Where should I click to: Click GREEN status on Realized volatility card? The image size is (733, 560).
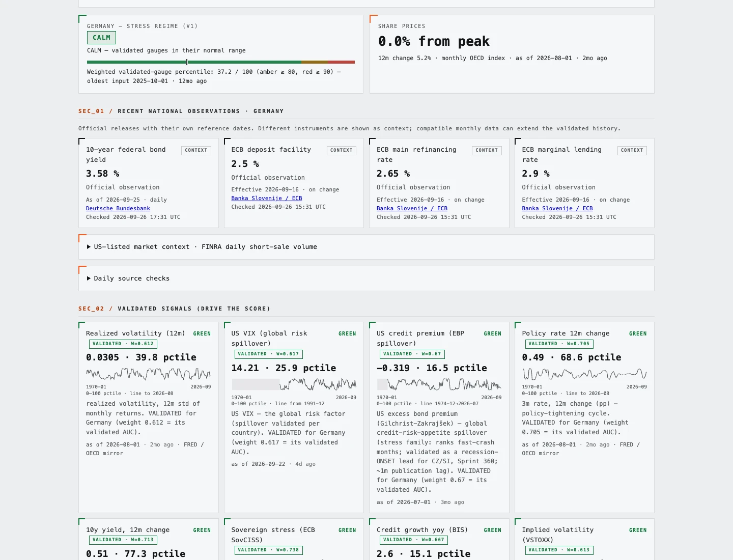point(202,334)
